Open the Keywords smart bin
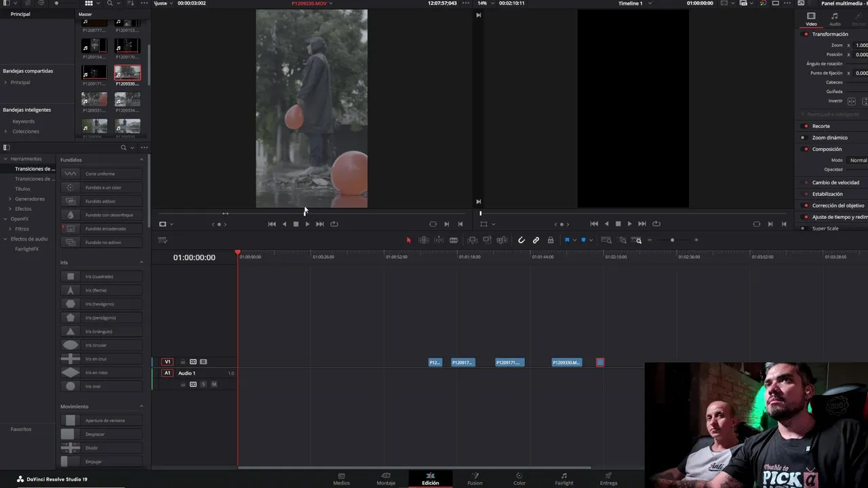Viewport: 868px width, 488px height. (x=23, y=121)
